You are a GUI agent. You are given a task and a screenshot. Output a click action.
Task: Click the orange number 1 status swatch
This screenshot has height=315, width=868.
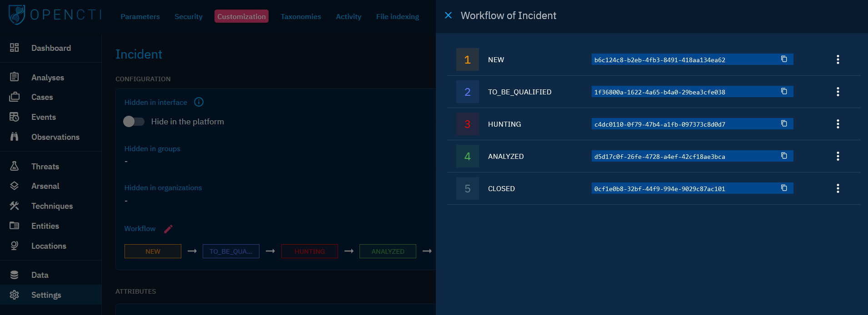click(x=467, y=59)
